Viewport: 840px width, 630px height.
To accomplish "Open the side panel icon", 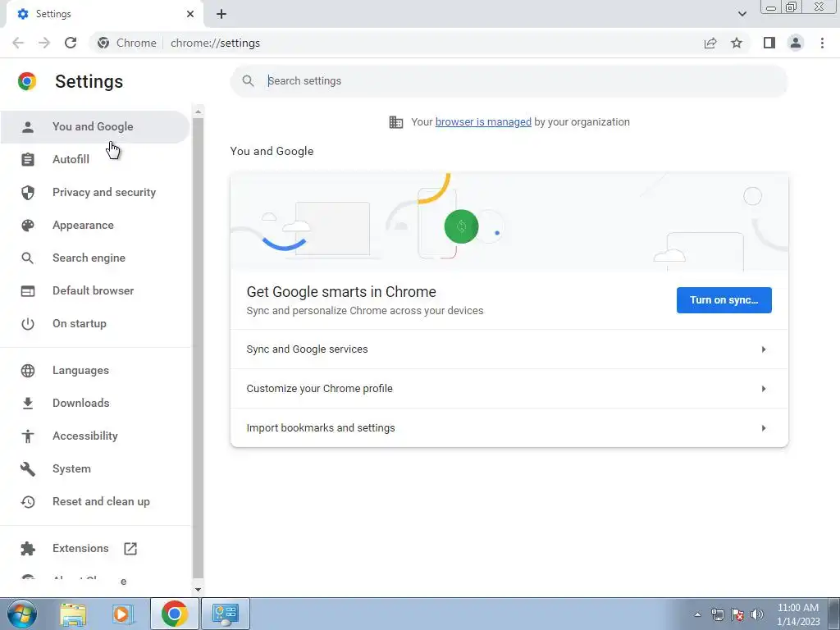I will tap(769, 43).
